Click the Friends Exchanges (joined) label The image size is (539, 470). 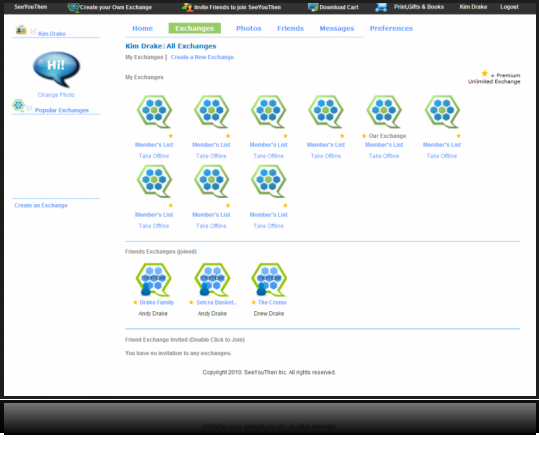tap(161, 252)
